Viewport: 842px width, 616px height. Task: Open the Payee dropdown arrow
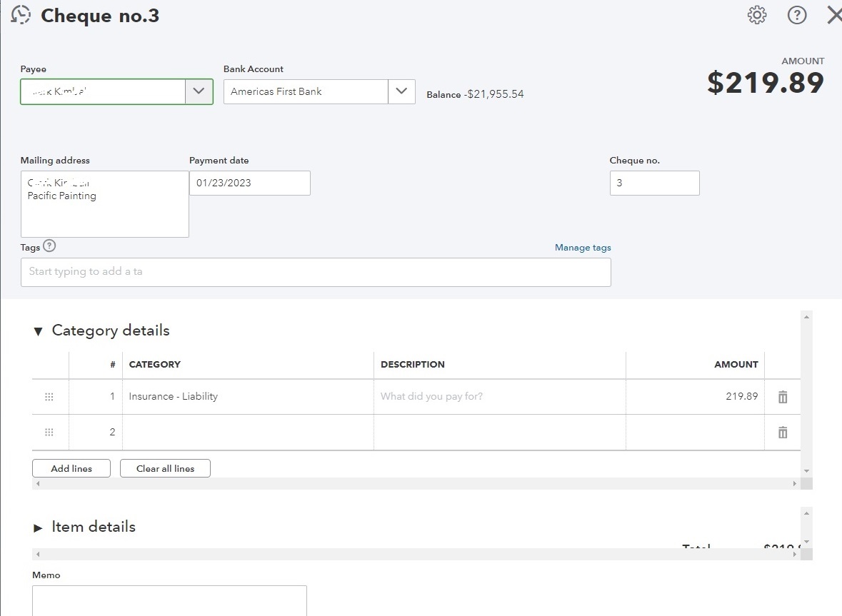coord(199,91)
